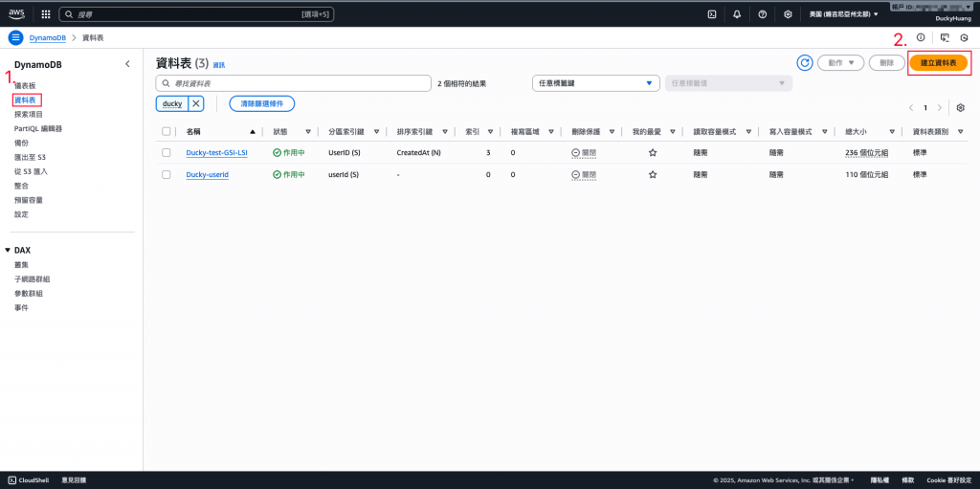
Task: Remove the ducky filter tag
Action: coord(195,103)
